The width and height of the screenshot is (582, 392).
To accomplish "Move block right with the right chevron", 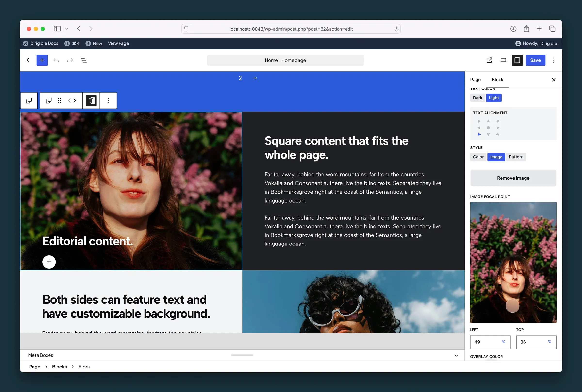I will point(75,100).
